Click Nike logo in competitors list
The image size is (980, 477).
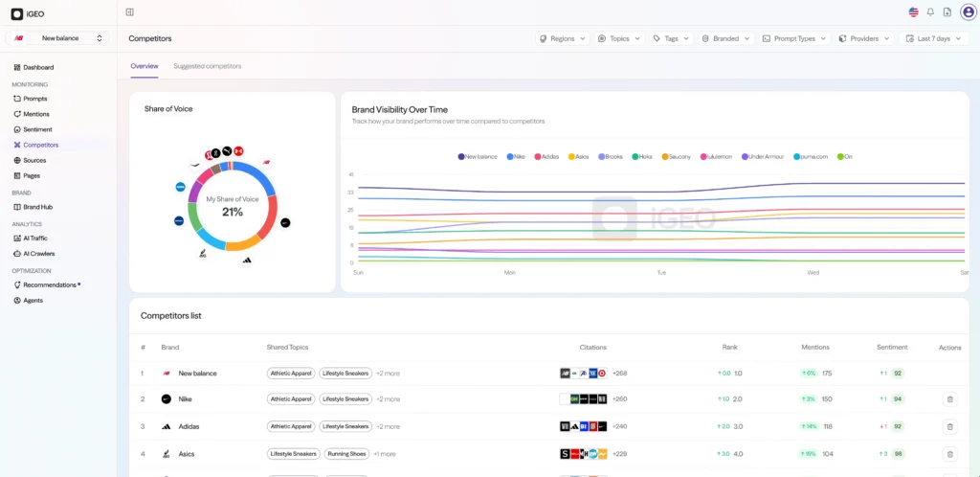point(167,398)
